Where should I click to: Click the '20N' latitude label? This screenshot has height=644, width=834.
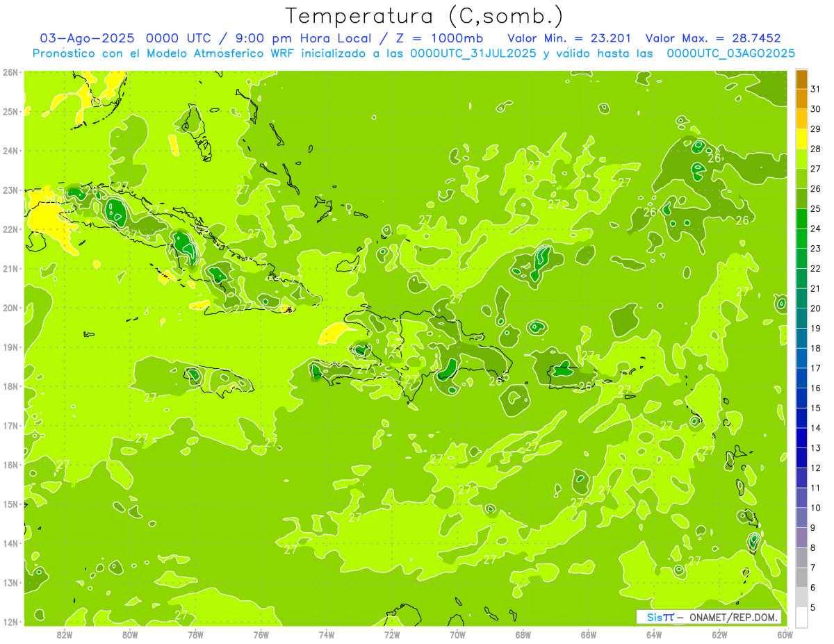pos(10,307)
